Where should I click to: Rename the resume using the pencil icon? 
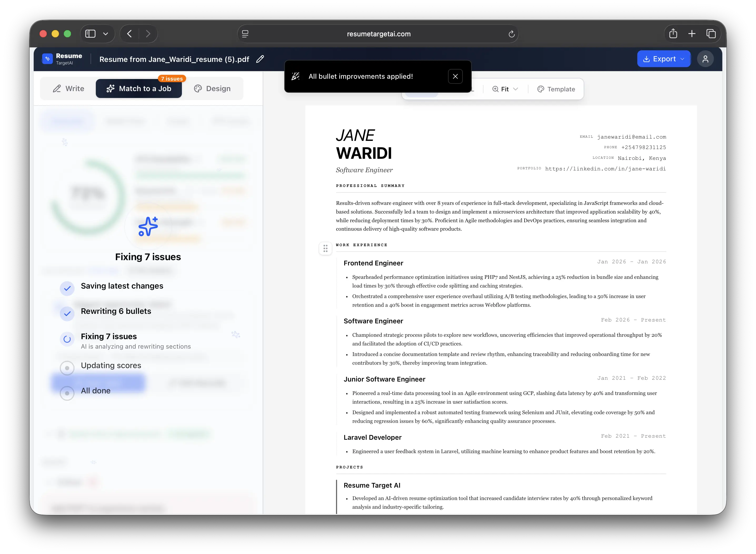coord(260,59)
